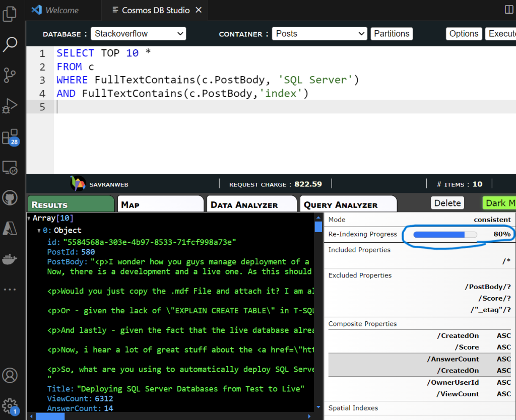The height and width of the screenshot is (420, 516).
Task: Open the Explorer view in the activity bar
Action: coord(10,14)
